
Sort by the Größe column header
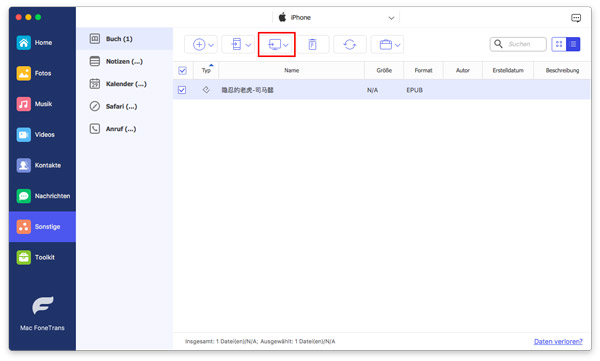(384, 70)
